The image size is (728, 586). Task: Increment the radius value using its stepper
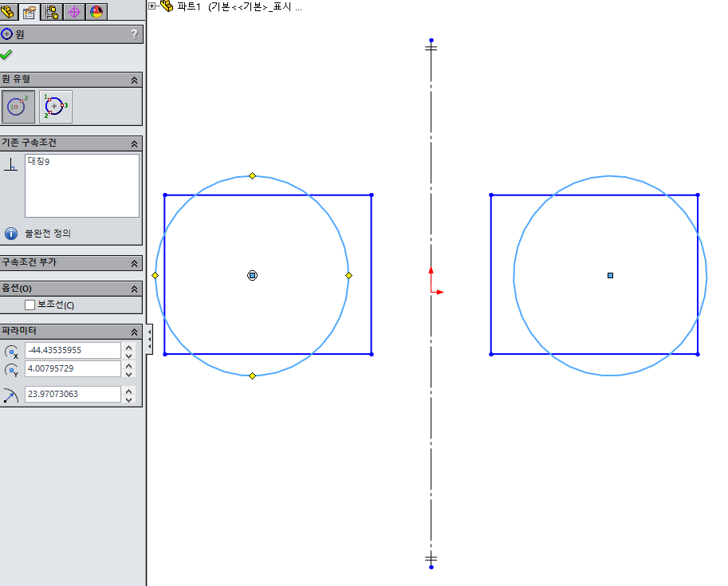(x=128, y=389)
